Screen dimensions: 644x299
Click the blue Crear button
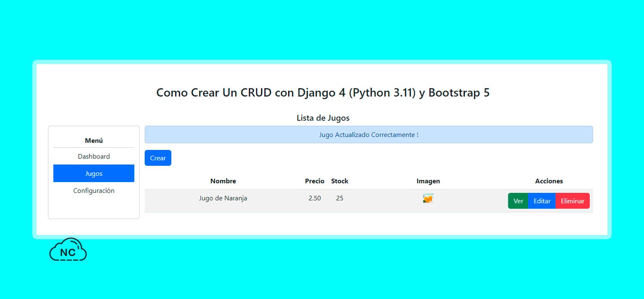click(158, 158)
